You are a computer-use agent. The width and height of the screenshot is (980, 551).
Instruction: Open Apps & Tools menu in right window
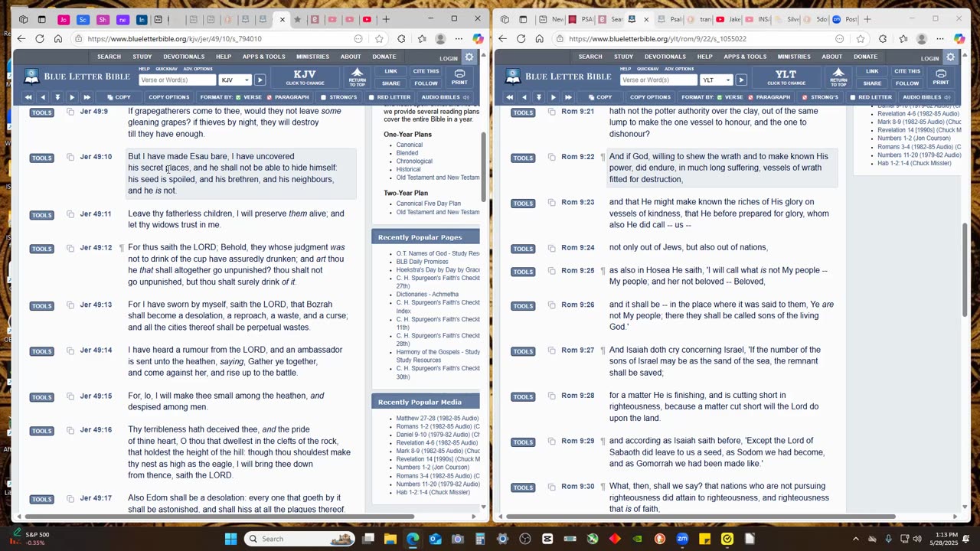click(745, 57)
